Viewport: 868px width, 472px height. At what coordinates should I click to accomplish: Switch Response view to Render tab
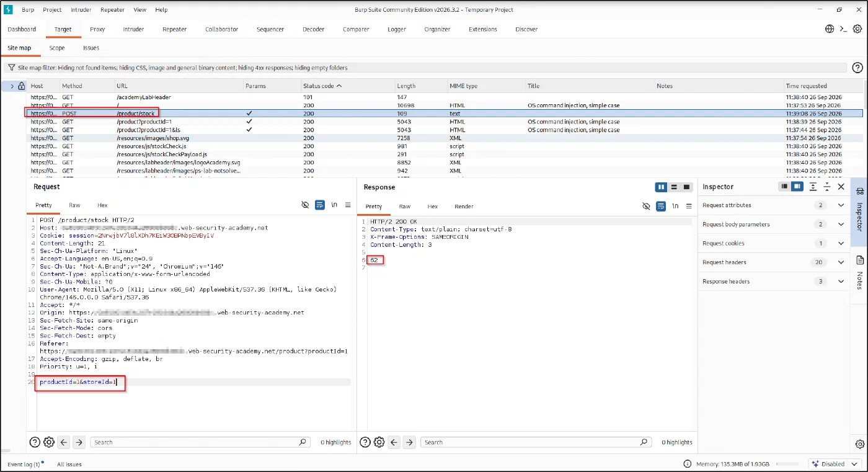(464, 207)
